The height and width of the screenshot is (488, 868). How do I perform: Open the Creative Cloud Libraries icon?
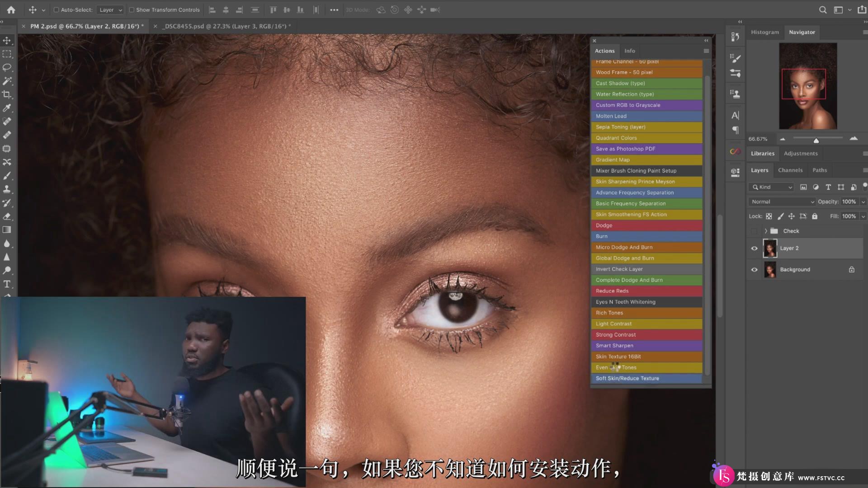coord(736,151)
